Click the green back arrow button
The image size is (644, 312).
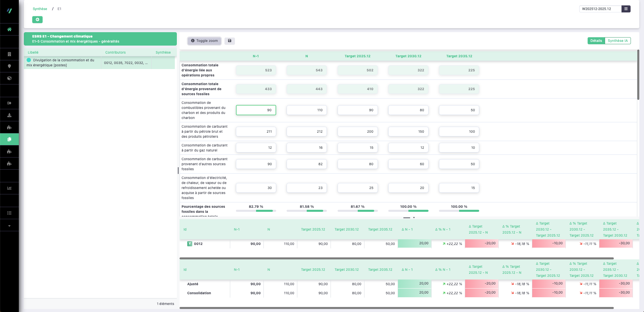pos(37,20)
